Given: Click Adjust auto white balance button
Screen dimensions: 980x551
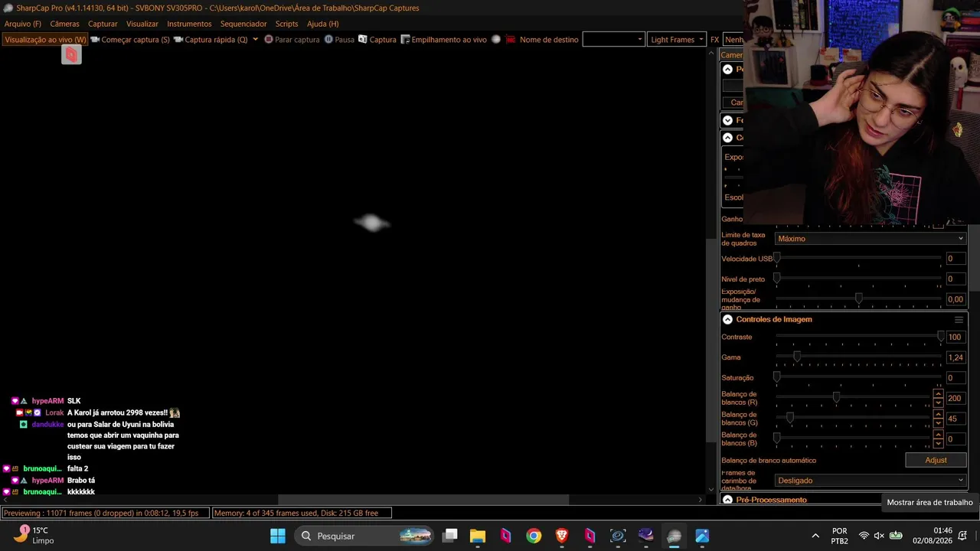Looking at the screenshot, I should click(x=936, y=460).
